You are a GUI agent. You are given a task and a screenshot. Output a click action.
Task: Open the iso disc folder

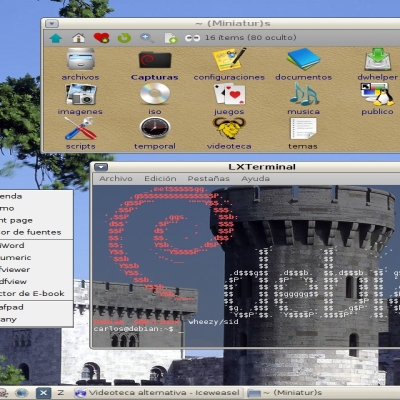click(x=155, y=99)
